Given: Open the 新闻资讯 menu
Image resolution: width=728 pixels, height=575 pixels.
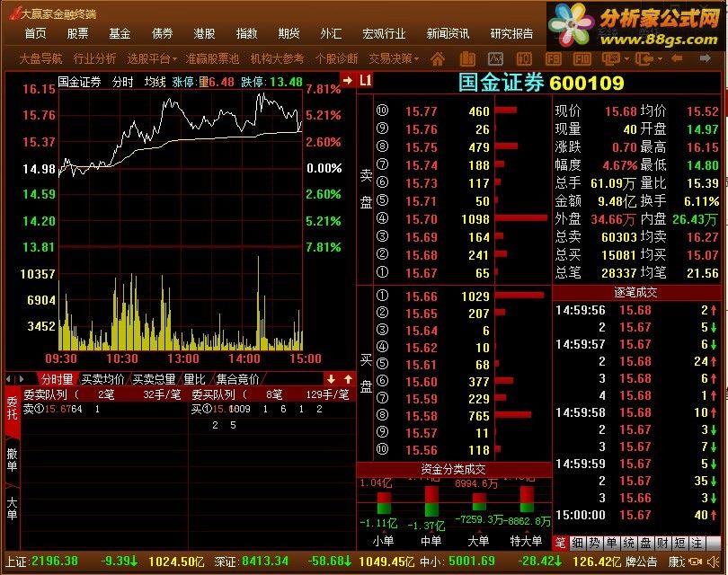Looking at the screenshot, I should 448,33.
